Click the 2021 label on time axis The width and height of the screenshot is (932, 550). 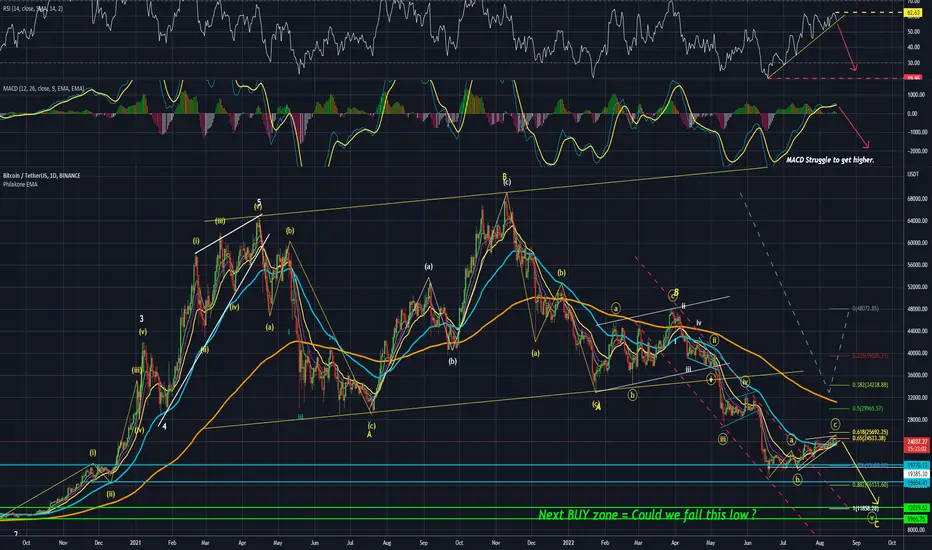coord(136,542)
